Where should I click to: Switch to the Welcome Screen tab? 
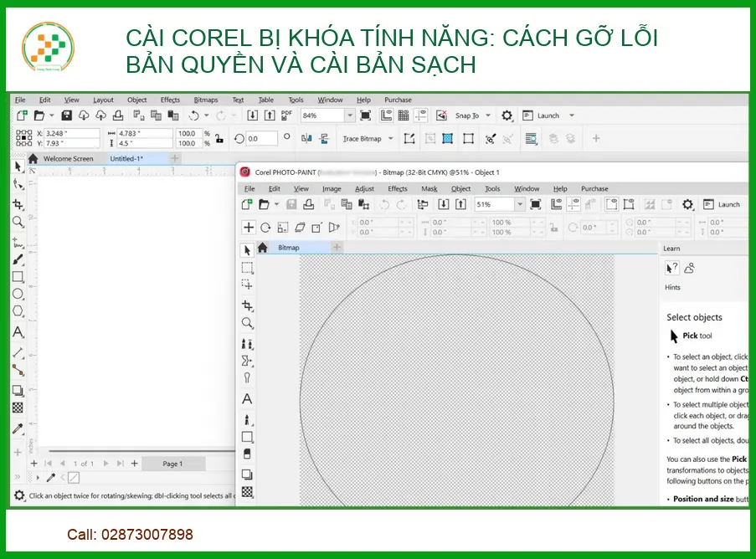pyautogui.click(x=68, y=158)
